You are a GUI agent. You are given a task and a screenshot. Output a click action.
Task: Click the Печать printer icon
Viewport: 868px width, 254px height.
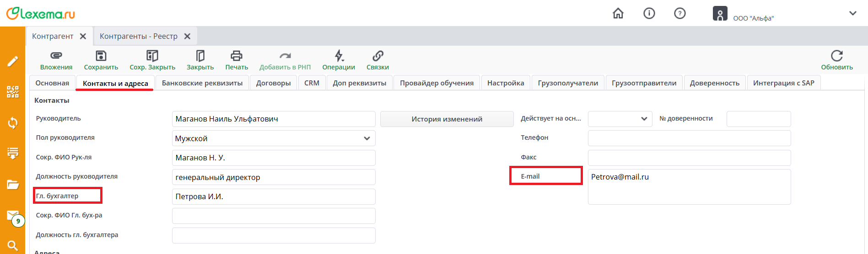tap(236, 56)
